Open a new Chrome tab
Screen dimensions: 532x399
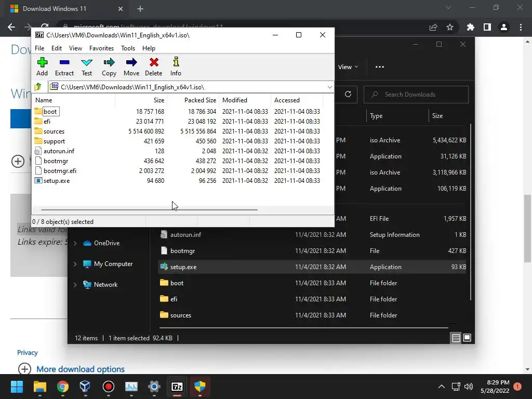click(x=140, y=9)
